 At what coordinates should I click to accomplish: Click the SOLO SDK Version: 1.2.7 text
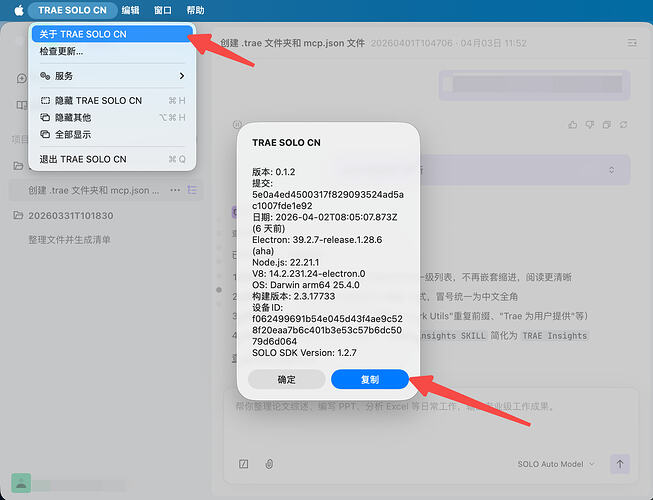pyautogui.click(x=304, y=353)
